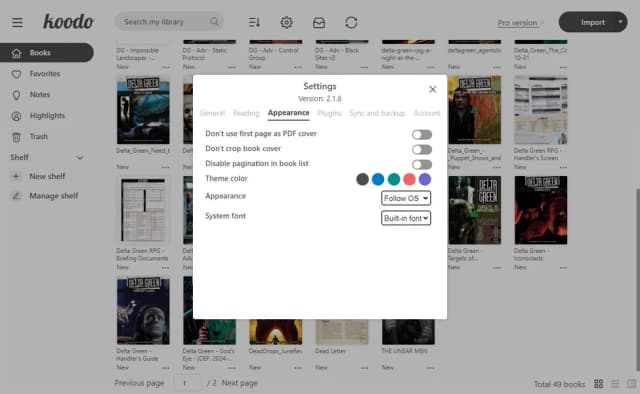Open the Highlights sidebar item
Screen dimensions: 640x394
[x=47, y=116]
